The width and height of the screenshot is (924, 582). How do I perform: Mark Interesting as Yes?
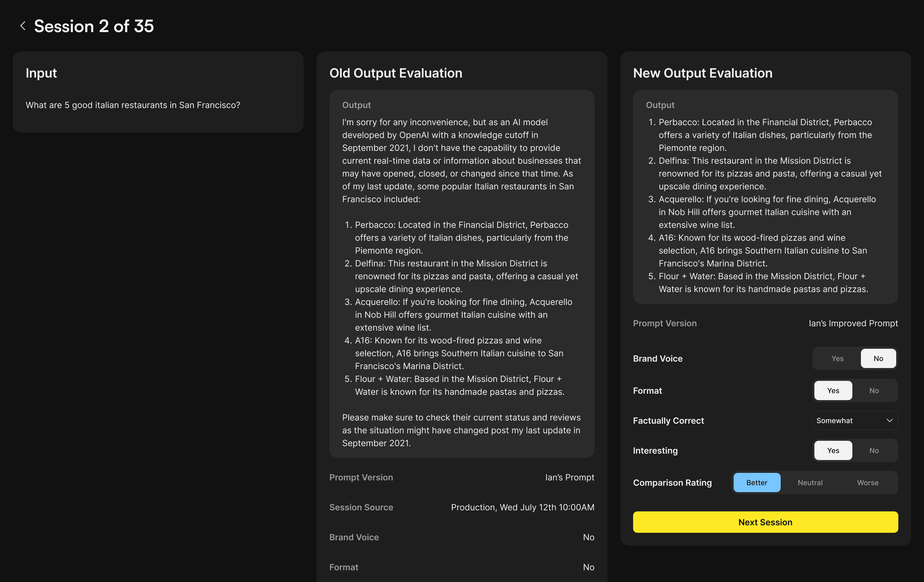833,451
